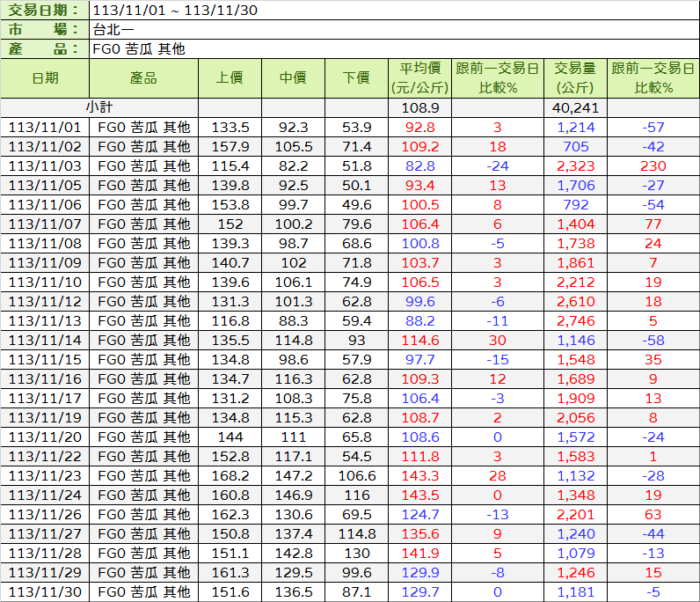Select the 113/11/23 date cell
The height and width of the screenshot is (602, 700).
44,475
